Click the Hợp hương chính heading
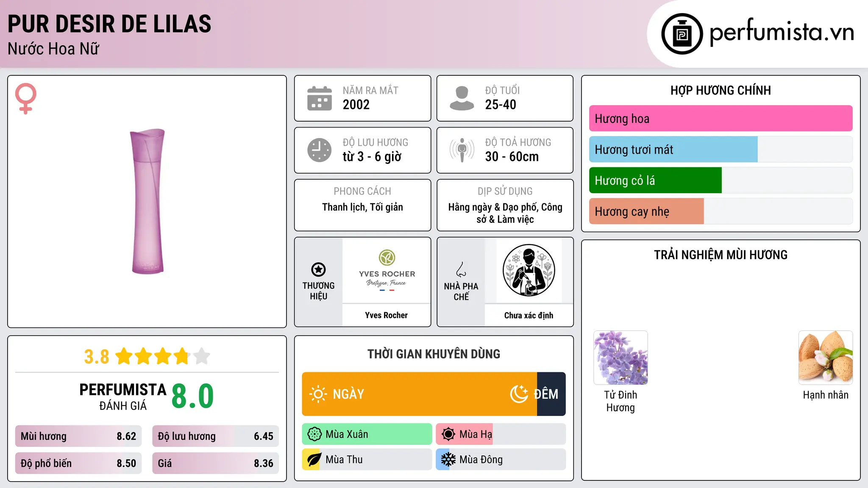 click(x=721, y=90)
